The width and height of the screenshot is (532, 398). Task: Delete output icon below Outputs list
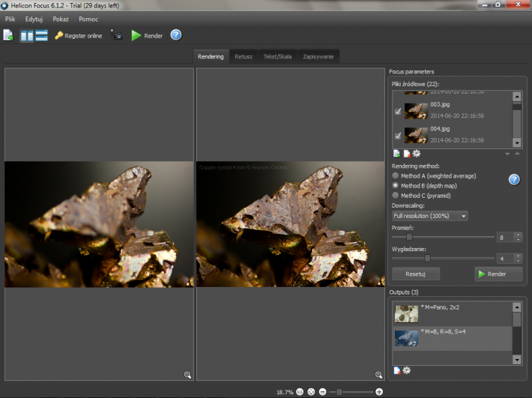[396, 370]
